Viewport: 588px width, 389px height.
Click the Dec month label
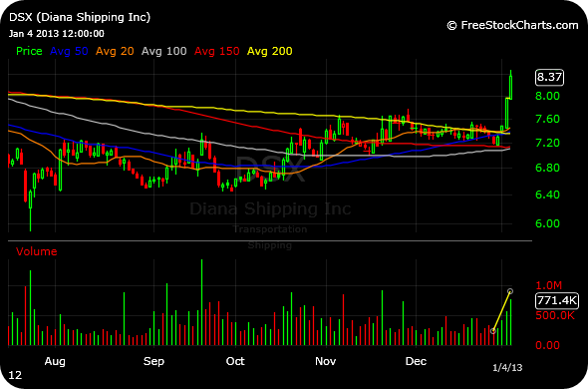click(416, 361)
